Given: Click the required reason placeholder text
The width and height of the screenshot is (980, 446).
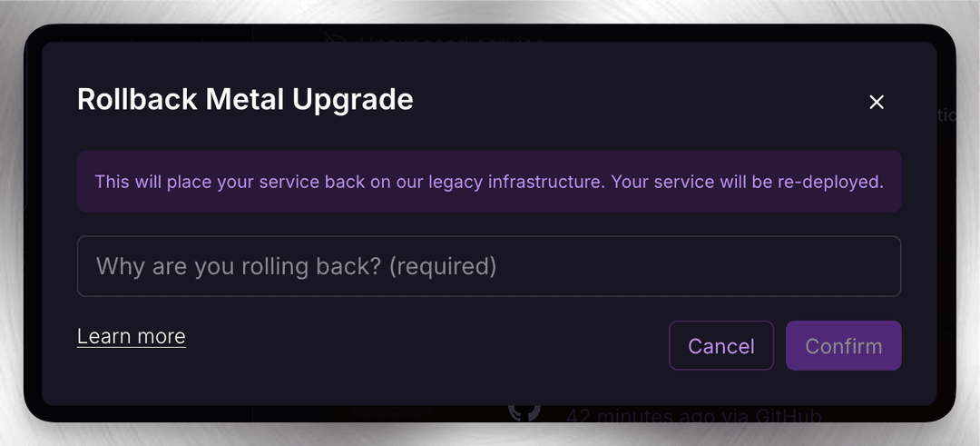Looking at the screenshot, I should 297,266.
